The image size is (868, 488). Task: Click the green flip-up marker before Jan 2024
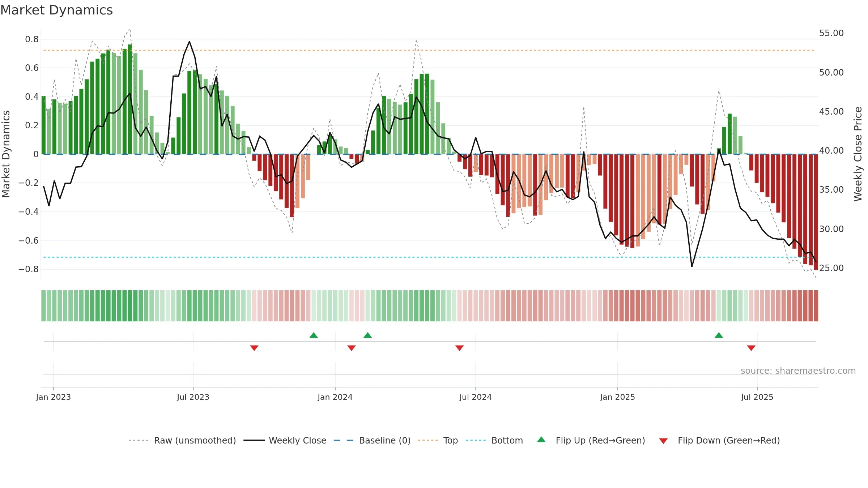coord(314,335)
